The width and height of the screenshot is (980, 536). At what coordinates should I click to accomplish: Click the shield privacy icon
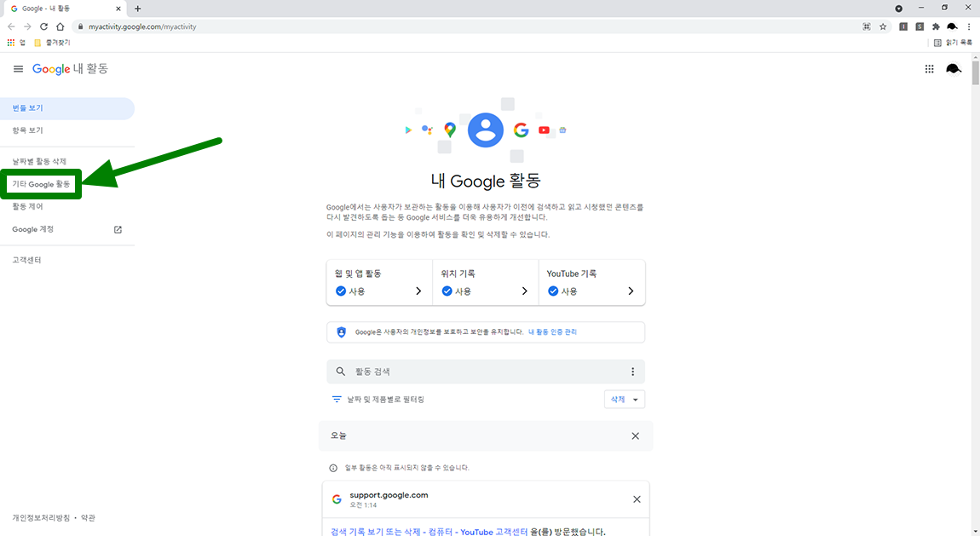[x=341, y=332]
